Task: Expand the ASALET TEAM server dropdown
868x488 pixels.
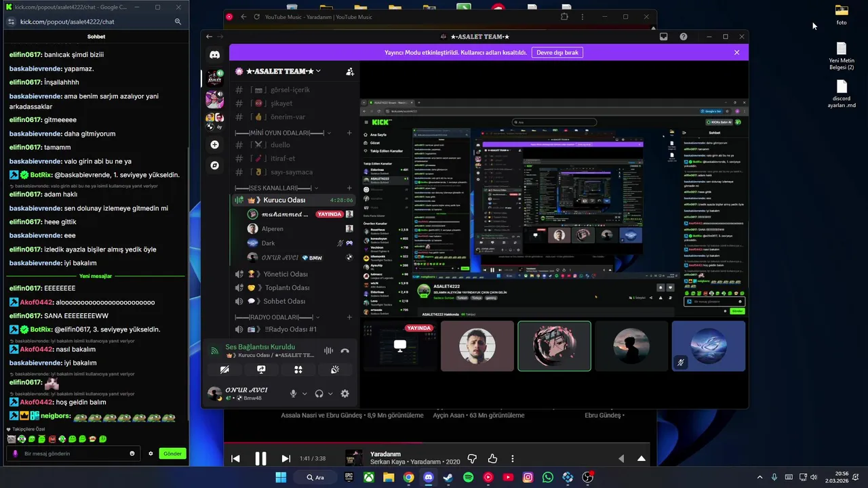Action: click(318, 71)
